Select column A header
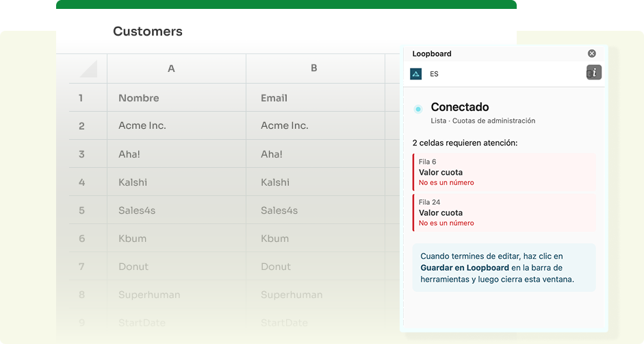This screenshot has width=644, height=344. (177, 69)
